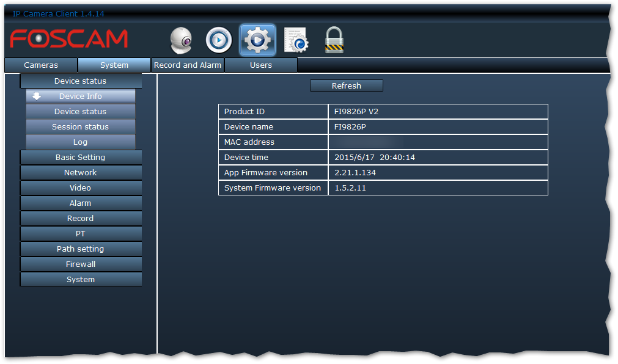Viewport: 618px width, 364px height.
Task: Open the Device status sub-item
Action: point(81,112)
